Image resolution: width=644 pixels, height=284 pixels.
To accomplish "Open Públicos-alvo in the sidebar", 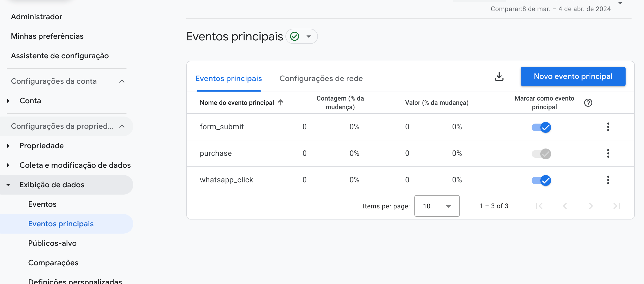I will [x=52, y=243].
